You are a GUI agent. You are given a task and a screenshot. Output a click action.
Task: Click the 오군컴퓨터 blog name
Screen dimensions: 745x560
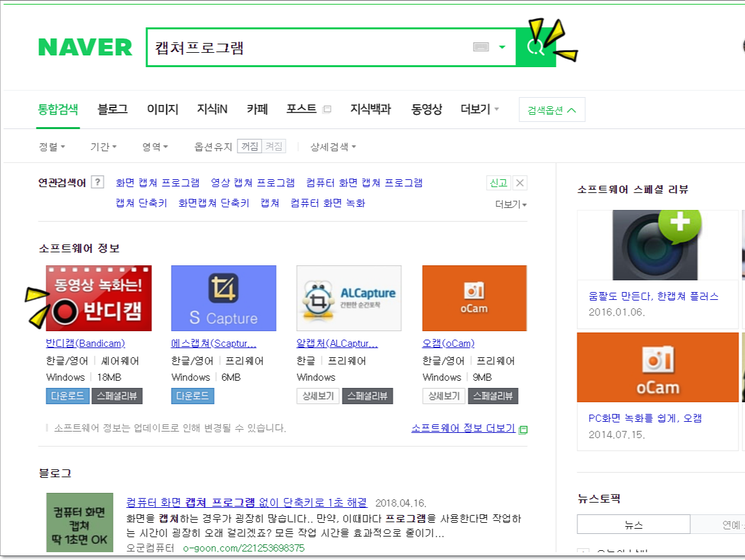coord(150,548)
